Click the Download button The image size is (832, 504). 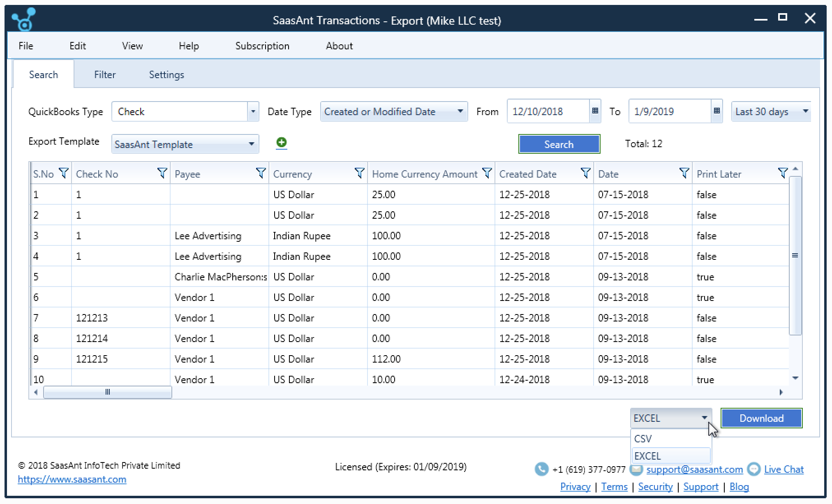click(x=761, y=418)
